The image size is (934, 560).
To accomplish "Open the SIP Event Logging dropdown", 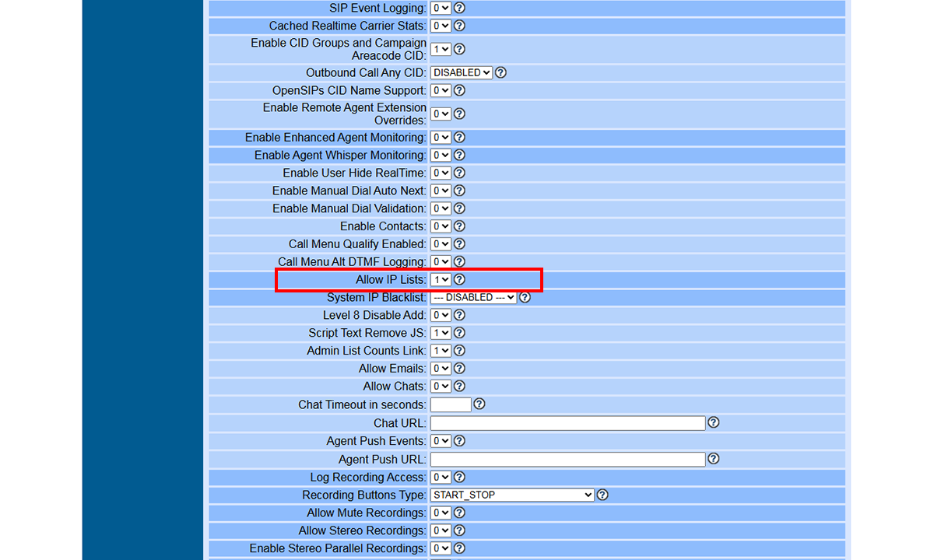I will (x=441, y=8).
